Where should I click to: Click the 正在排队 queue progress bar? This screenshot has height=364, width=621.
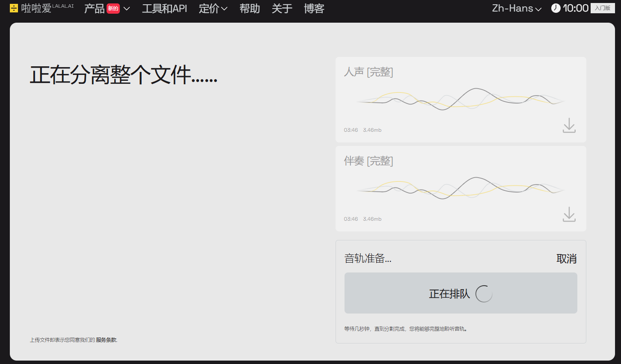[461, 293]
